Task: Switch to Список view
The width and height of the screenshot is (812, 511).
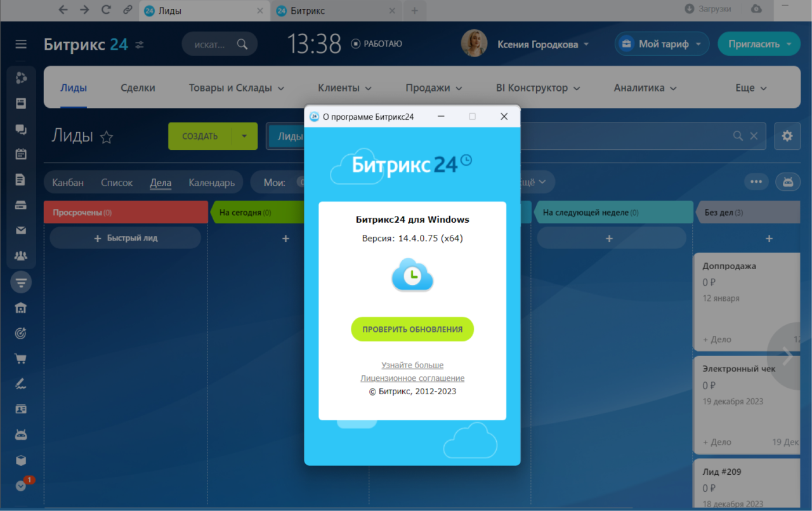Action: pyautogui.click(x=117, y=182)
